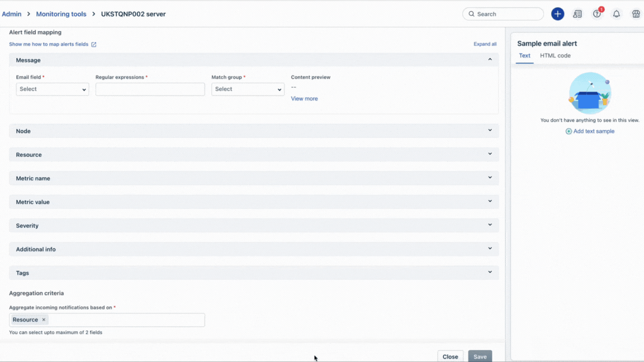Click the UKSTQNP002 server breadcrumb text
This screenshot has width=644, height=362.
click(133, 14)
